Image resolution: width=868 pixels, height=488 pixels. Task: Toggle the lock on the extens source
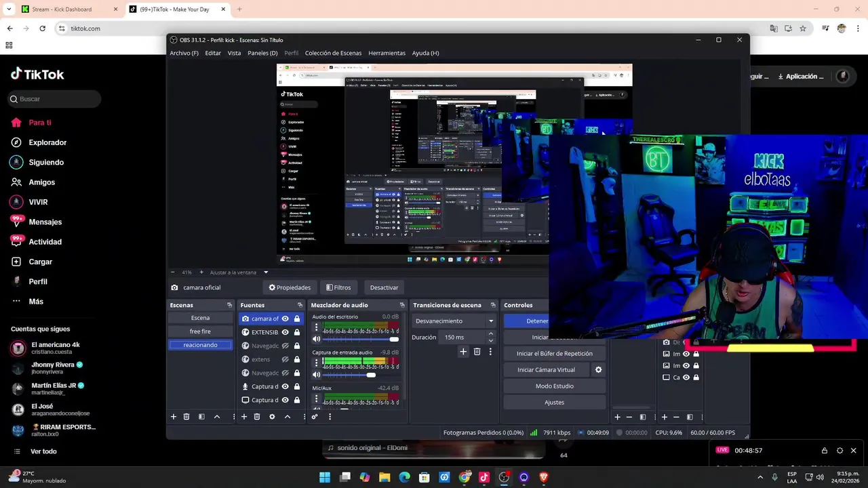(x=297, y=359)
